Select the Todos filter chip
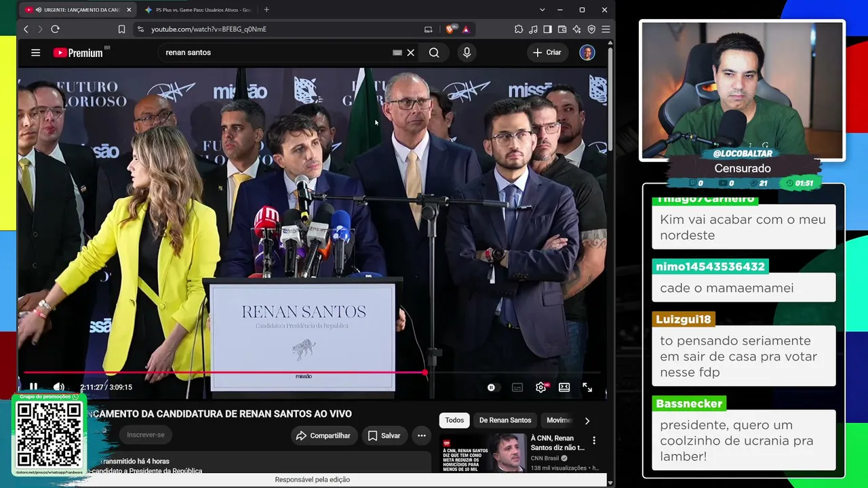868x488 pixels. click(454, 420)
